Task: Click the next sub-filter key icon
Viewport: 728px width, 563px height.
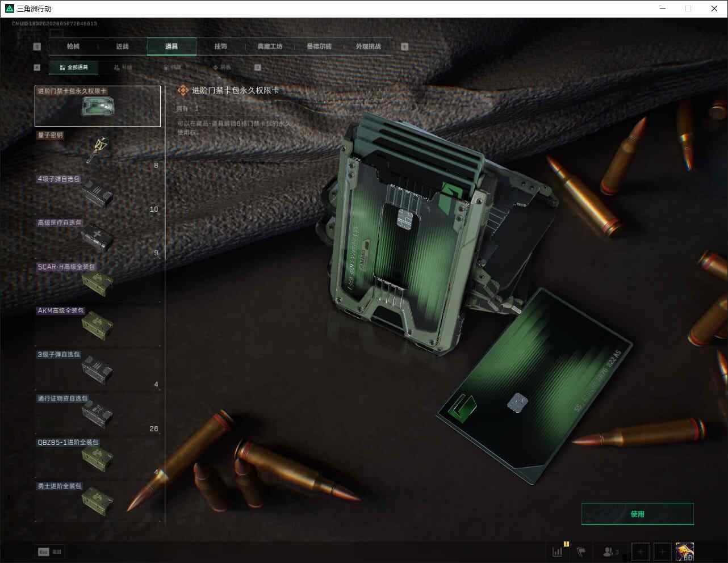Action: click(x=258, y=68)
